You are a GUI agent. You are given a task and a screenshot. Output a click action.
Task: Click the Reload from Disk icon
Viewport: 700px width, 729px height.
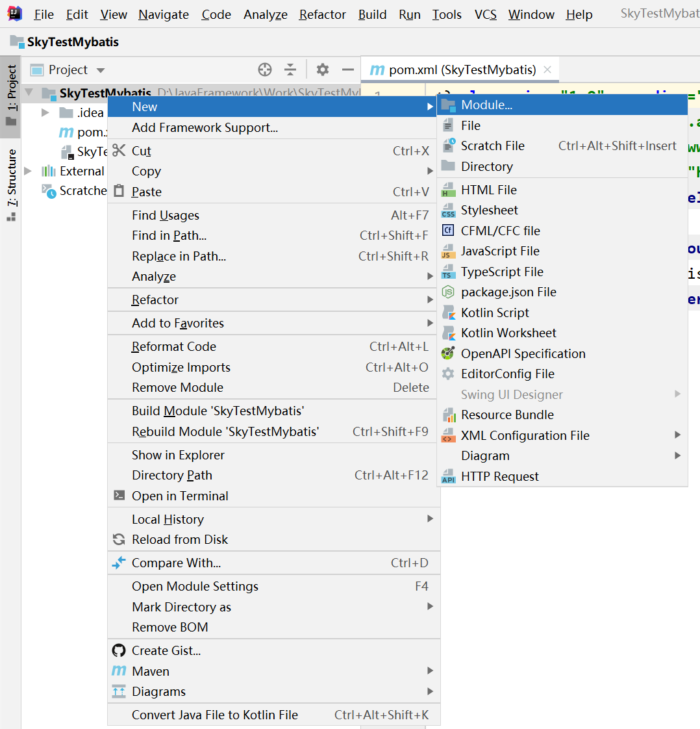click(x=119, y=539)
